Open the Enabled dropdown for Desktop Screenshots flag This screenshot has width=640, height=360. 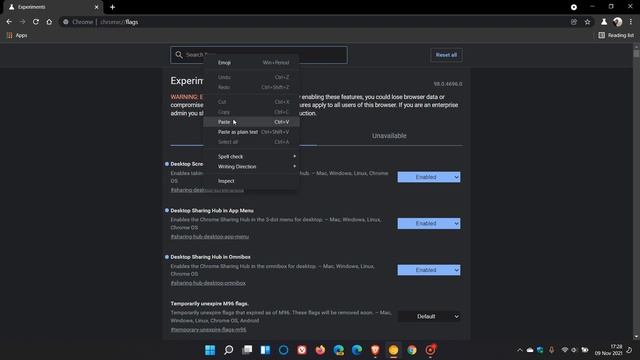(429, 177)
